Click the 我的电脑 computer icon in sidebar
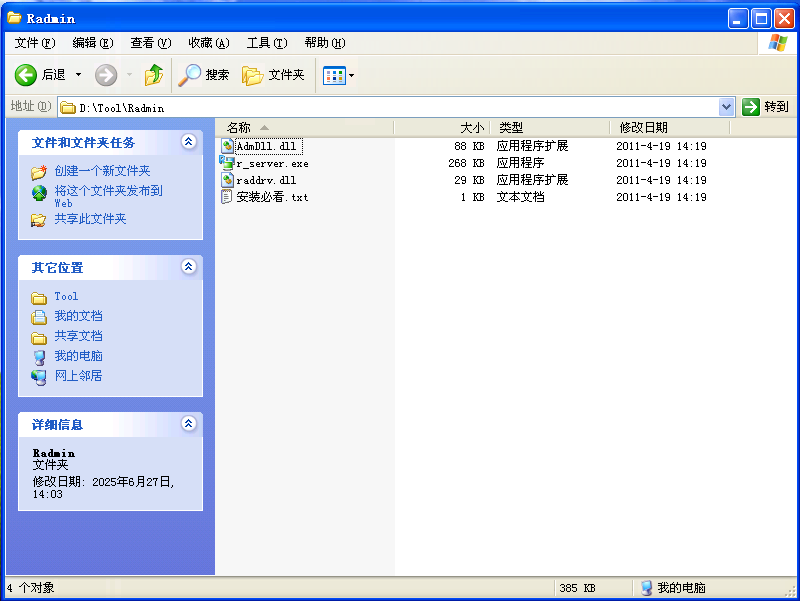Viewport: 800px width, 601px height. [39, 357]
